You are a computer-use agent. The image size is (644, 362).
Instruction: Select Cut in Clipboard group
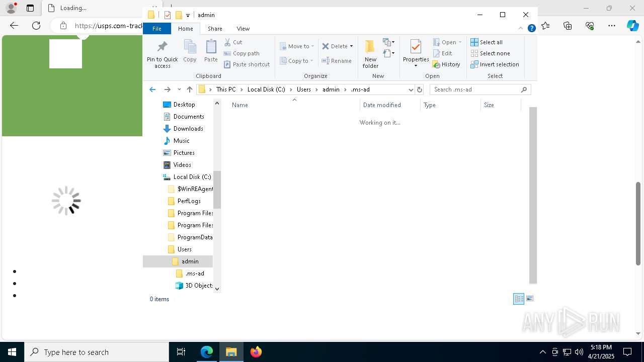[233, 42]
